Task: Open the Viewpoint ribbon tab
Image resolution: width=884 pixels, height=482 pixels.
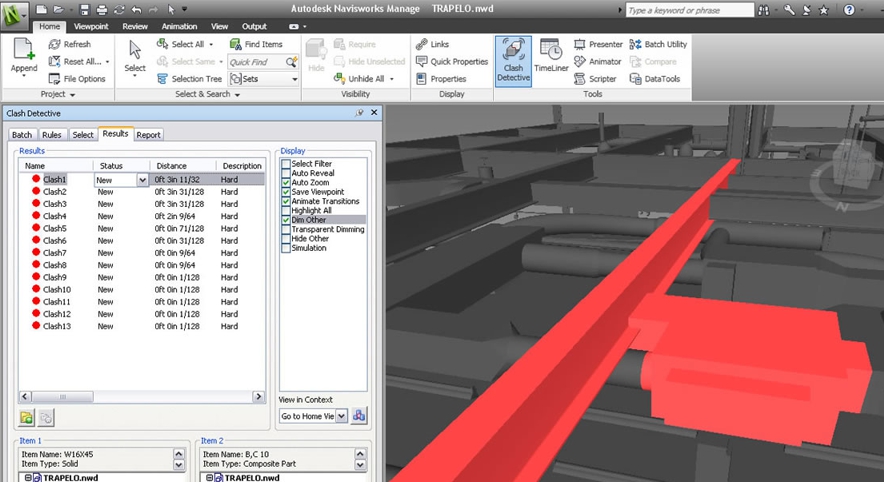Action: click(91, 26)
